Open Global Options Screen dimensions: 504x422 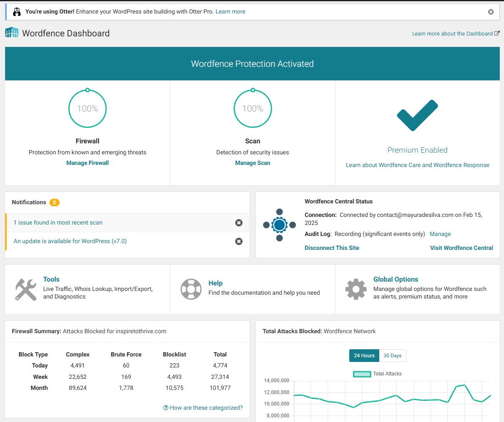click(x=396, y=280)
